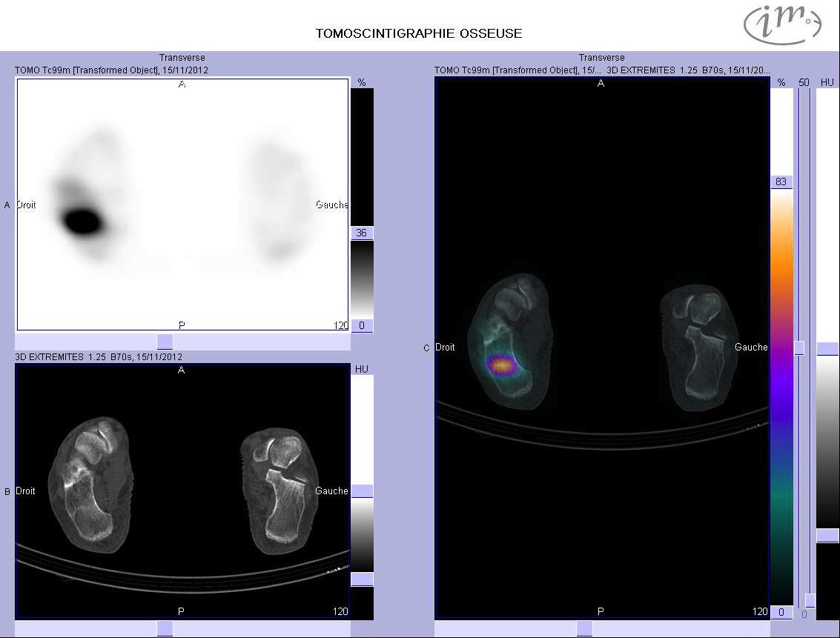Click the lower window handle of panel B's HU scale
840x638 pixels.
point(362,579)
